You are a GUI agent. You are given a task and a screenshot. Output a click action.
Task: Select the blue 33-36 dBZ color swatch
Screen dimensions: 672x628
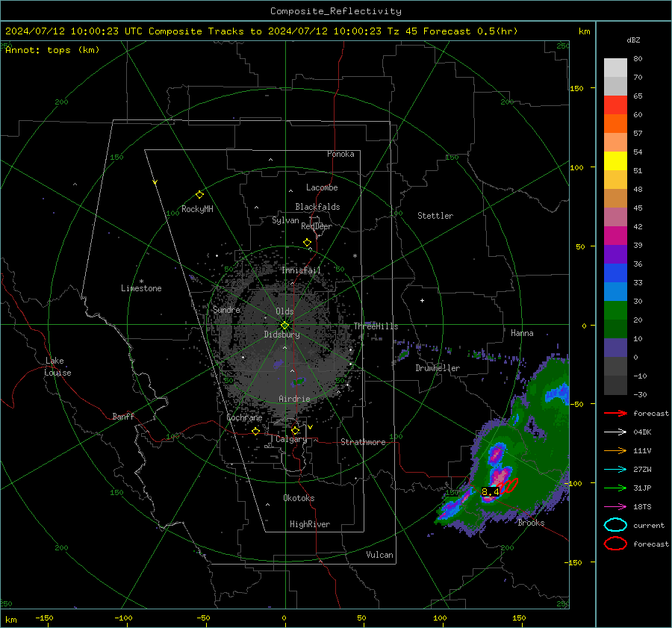[615, 273]
